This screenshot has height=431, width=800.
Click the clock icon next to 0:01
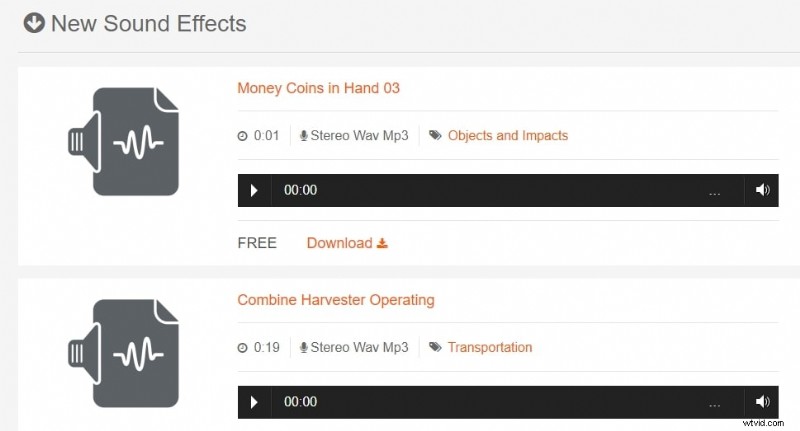coord(242,136)
